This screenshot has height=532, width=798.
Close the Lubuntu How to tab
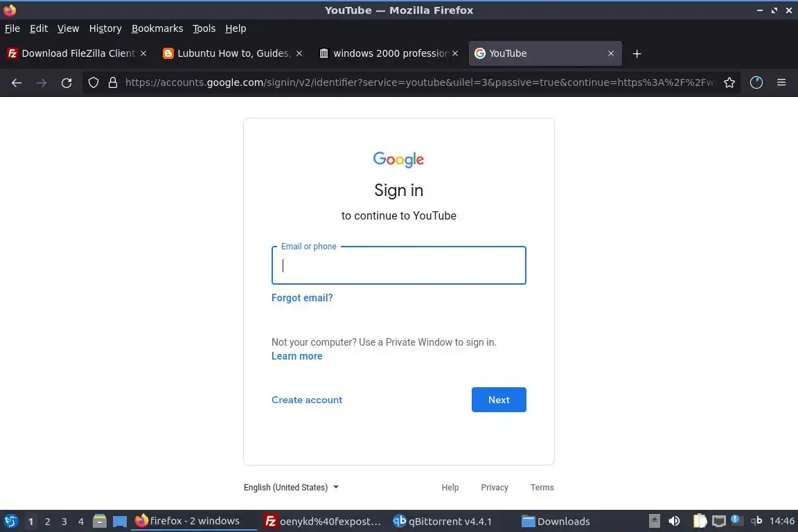[299, 53]
